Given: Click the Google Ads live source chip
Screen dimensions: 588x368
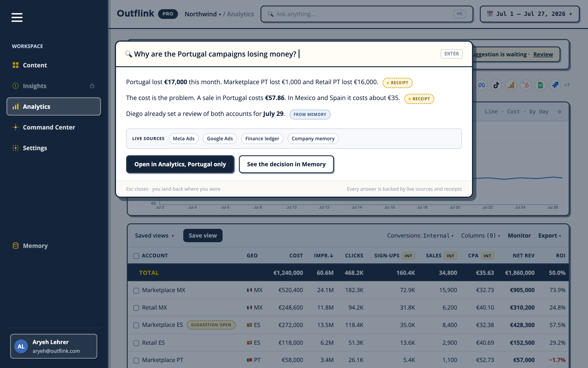Looking at the screenshot, I should (x=220, y=138).
